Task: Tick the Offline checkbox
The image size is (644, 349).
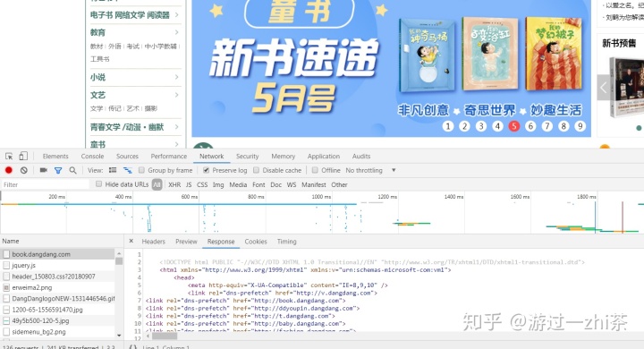Action: point(315,170)
